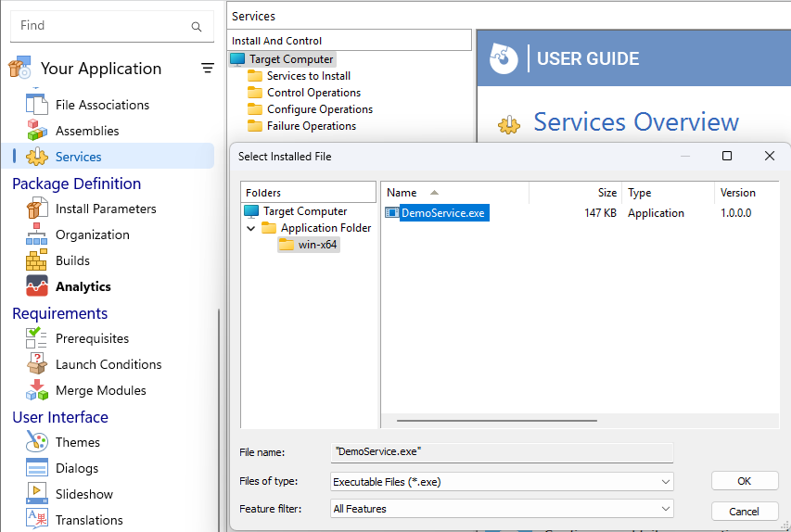Collapse the Application Folder tree node
Image resolution: width=791 pixels, height=532 pixels.
(251, 228)
